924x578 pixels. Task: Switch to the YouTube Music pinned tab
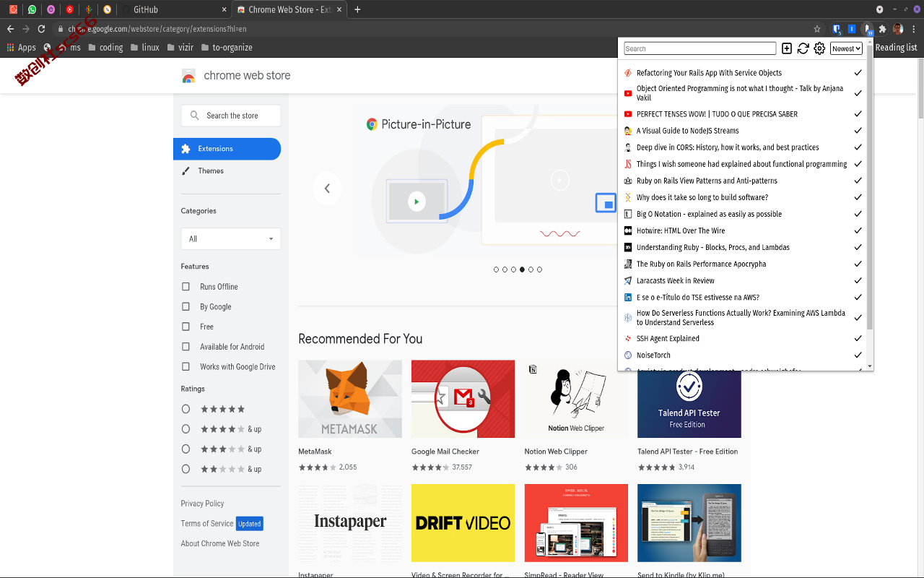tap(69, 9)
